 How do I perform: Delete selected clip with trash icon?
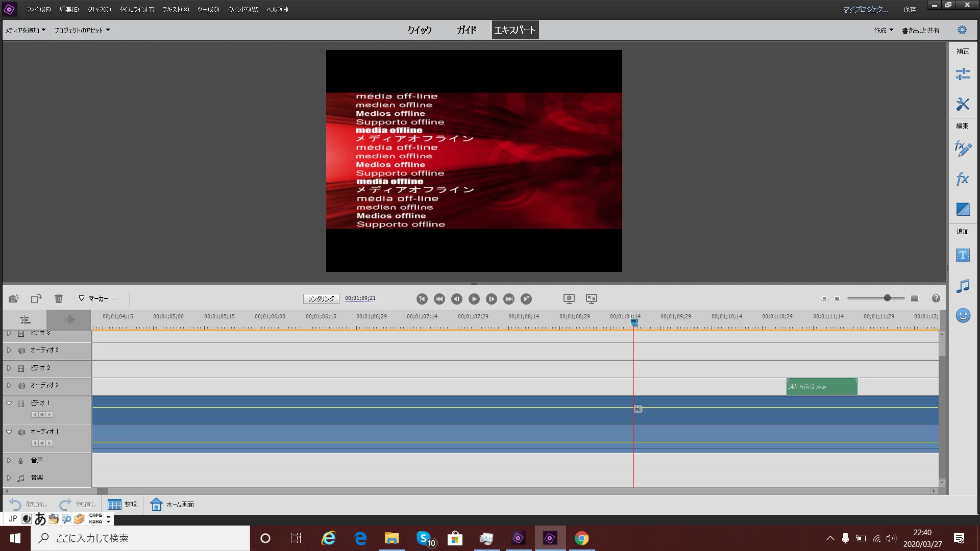click(x=59, y=298)
